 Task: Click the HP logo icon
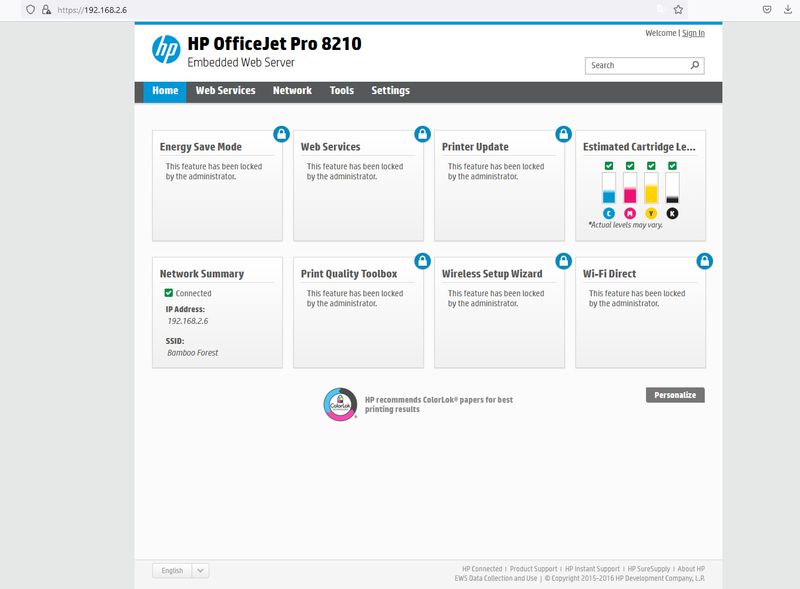click(166, 50)
